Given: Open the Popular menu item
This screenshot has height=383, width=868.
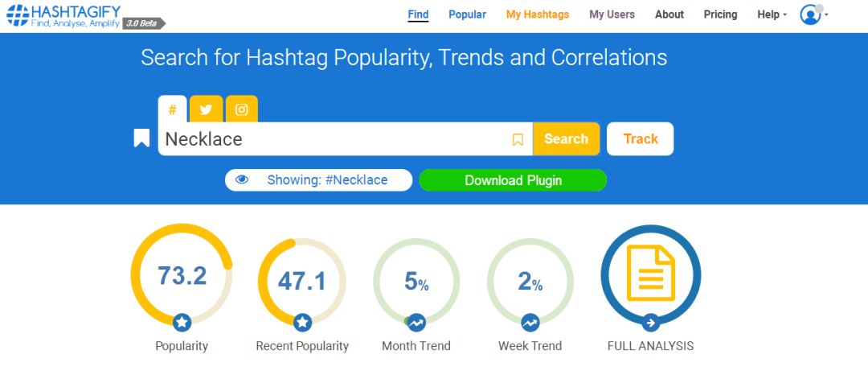Looking at the screenshot, I should coord(467,14).
